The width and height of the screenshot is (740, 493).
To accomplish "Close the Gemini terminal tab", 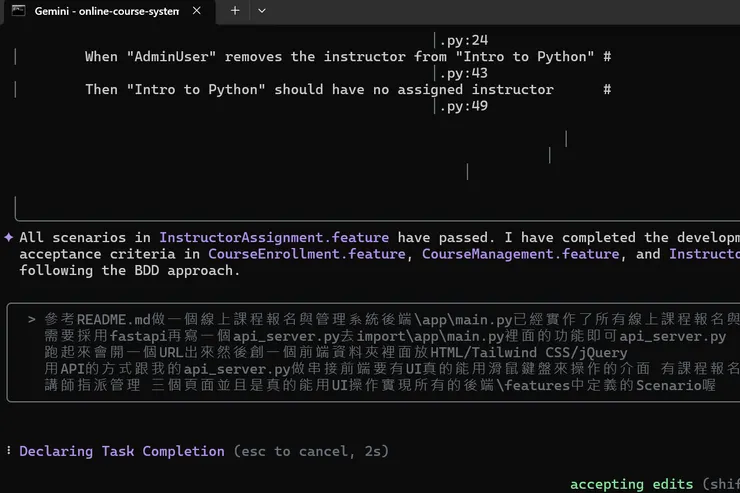I will point(197,10).
